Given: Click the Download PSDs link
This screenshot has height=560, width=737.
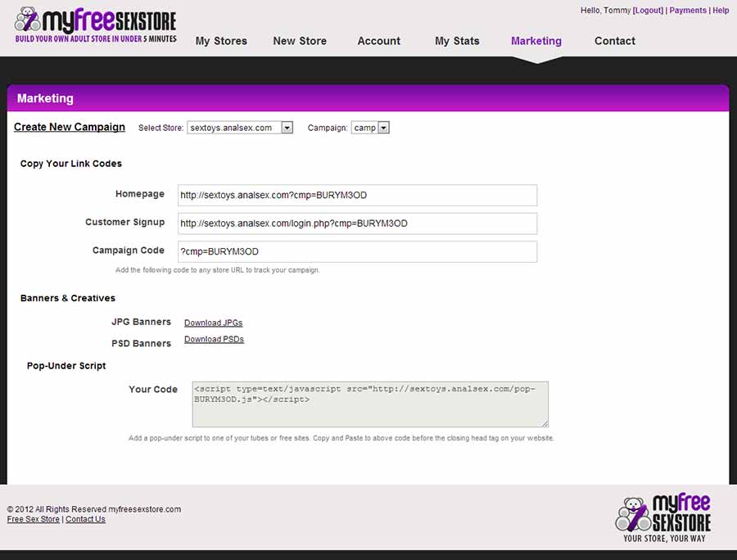Looking at the screenshot, I should click(x=214, y=339).
